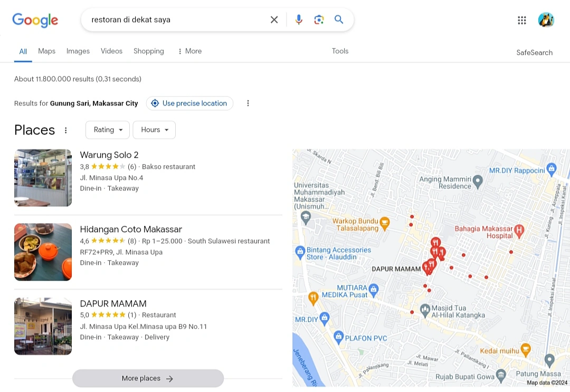This screenshot has width=570, height=392.
Task: Click the DAPUR MAMAM restaurant pin on map
Action: 427,268
